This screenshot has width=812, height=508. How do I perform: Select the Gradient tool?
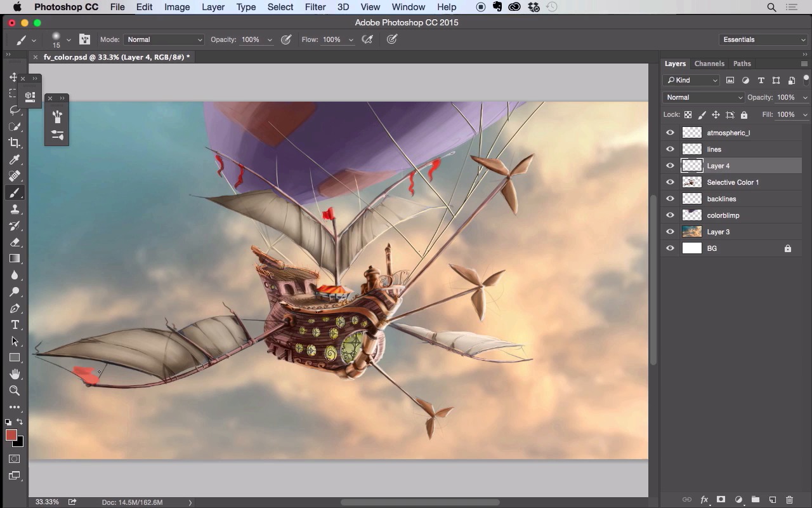click(15, 258)
